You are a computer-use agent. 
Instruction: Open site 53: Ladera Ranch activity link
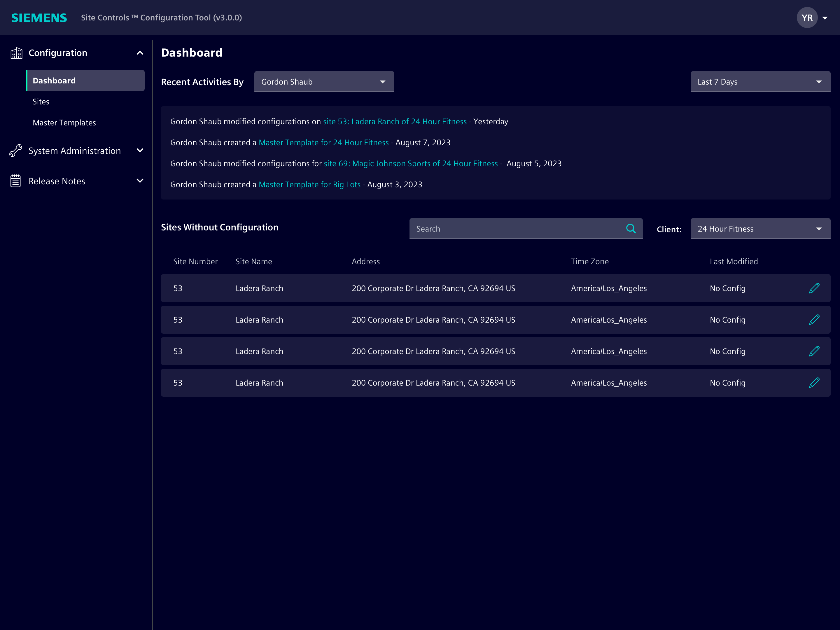coord(395,122)
